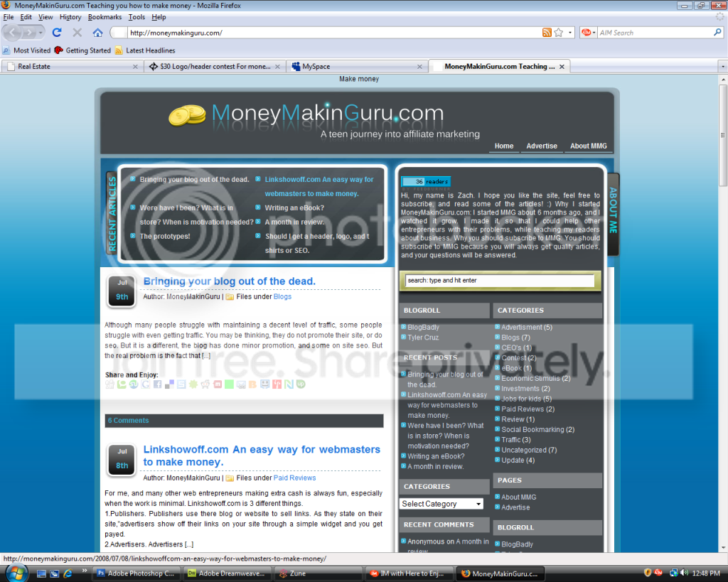Open the Advertisment (5) category

(527, 327)
